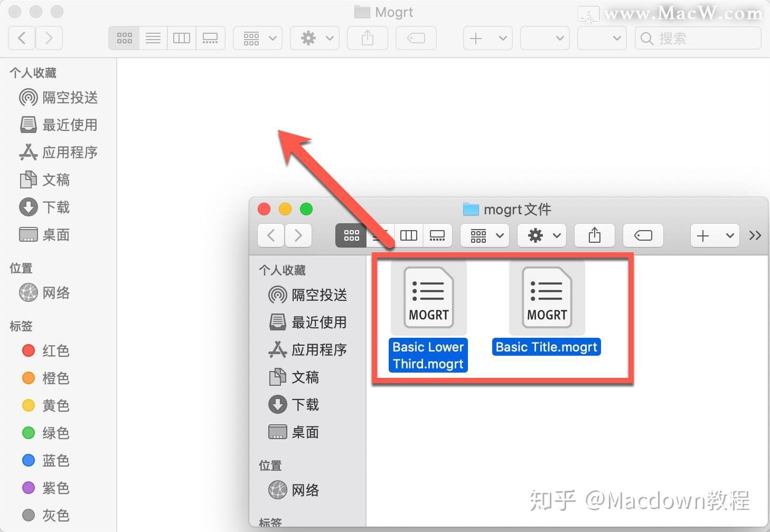Click the Tags icon in the Mogrt toolbar
Viewport: 770px width, 532px height.
pos(416,37)
